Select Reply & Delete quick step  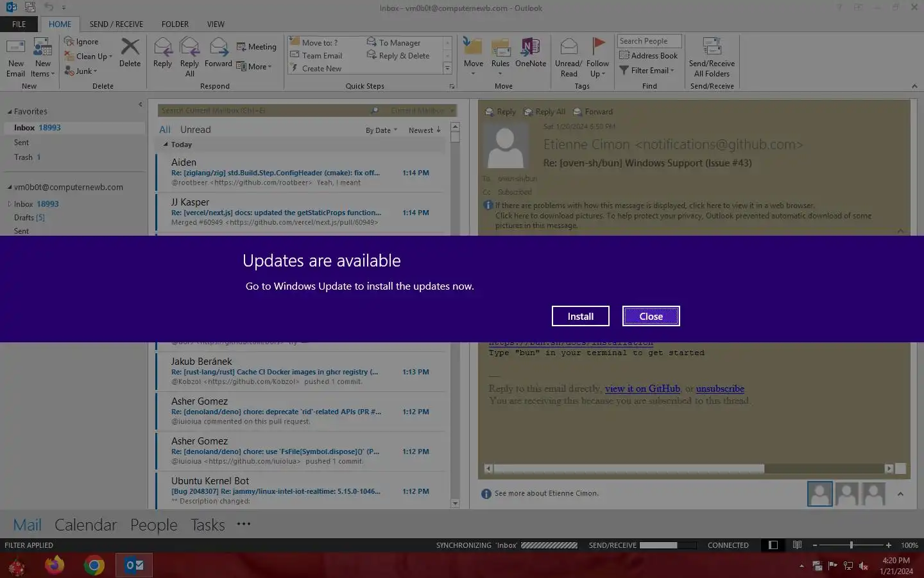[398, 55]
